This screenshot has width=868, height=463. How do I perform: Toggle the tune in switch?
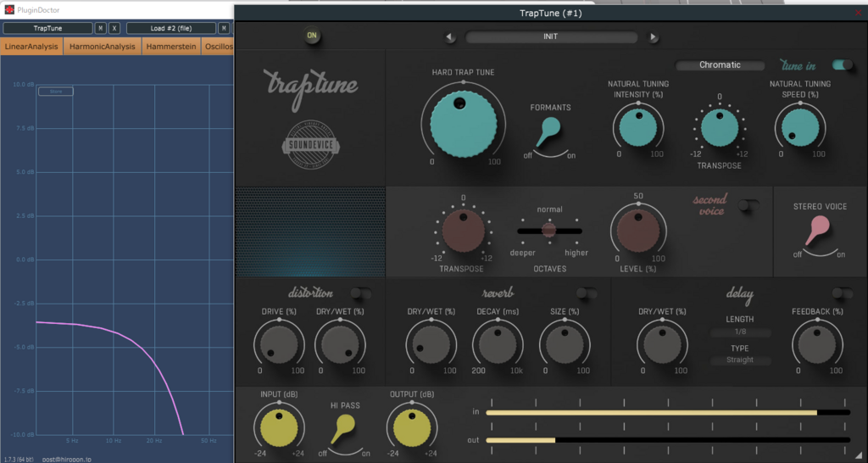(x=843, y=64)
